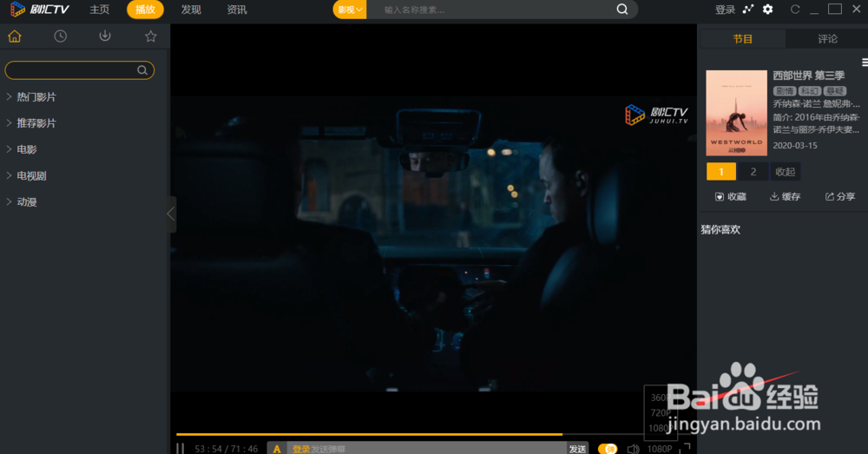Expand the 电视剧 category

pos(27,176)
